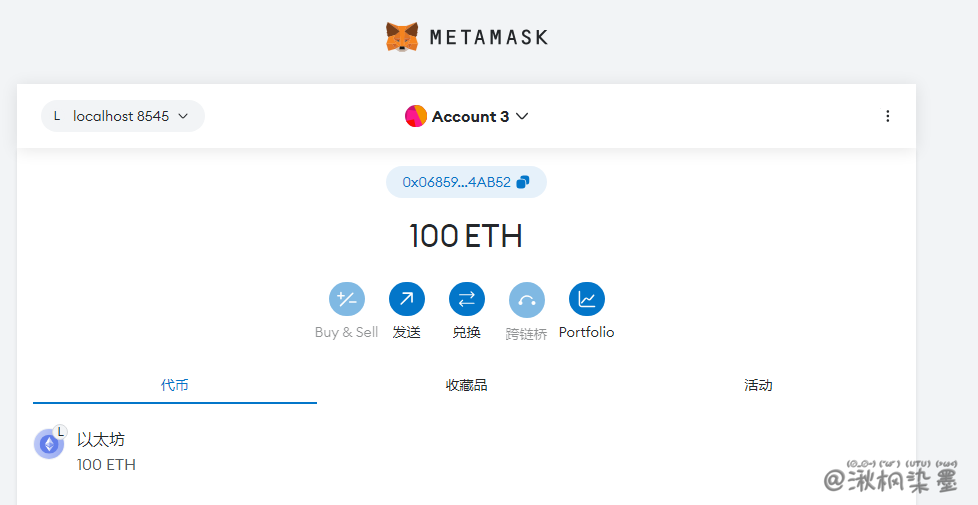This screenshot has width=978, height=505.
Task: Click the Ethereum token logo icon
Action: (x=48, y=444)
